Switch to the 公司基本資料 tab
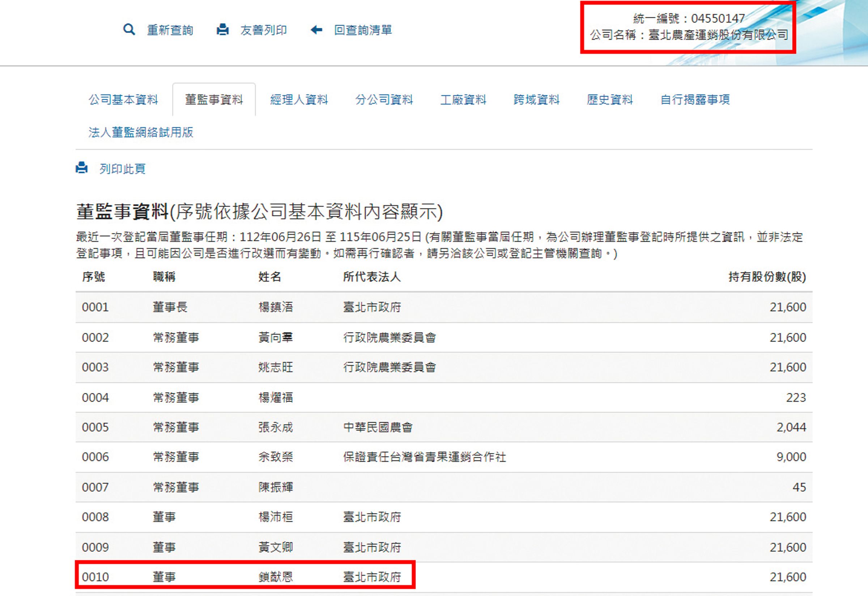868x596 pixels. (x=123, y=100)
